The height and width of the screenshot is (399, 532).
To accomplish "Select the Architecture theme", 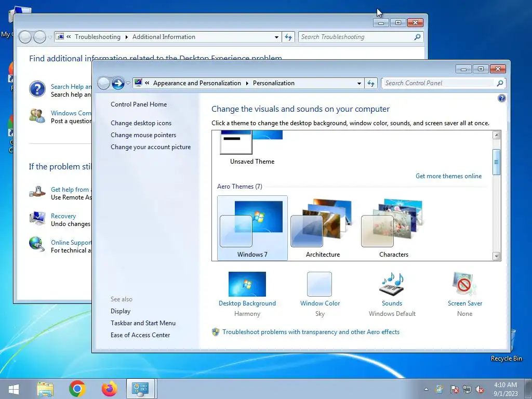I will [x=323, y=228].
